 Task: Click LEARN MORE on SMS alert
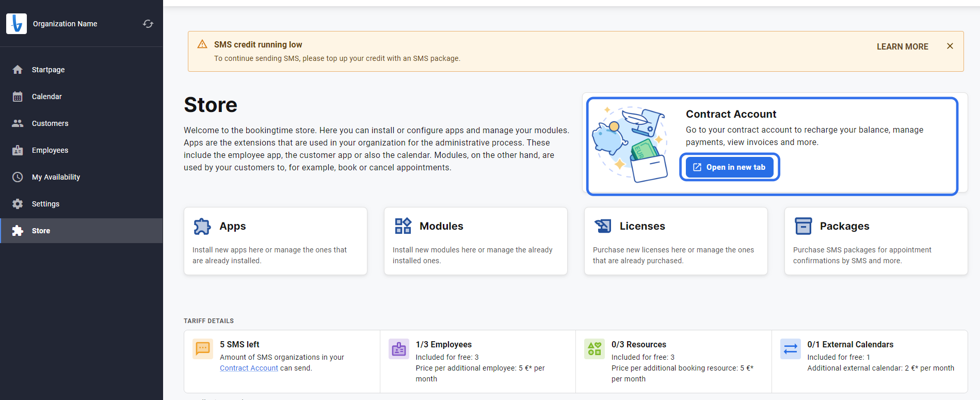(x=902, y=46)
